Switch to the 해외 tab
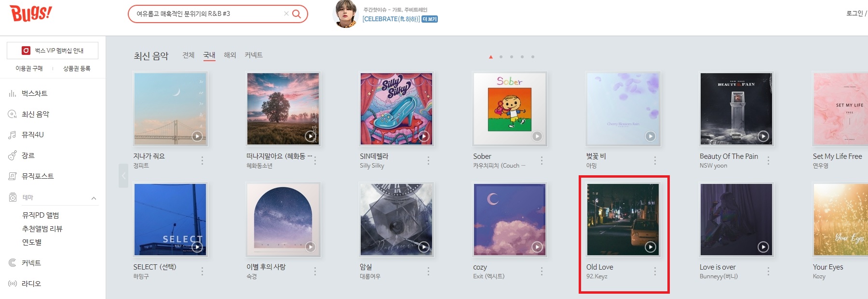This screenshot has width=868, height=299. [230, 55]
